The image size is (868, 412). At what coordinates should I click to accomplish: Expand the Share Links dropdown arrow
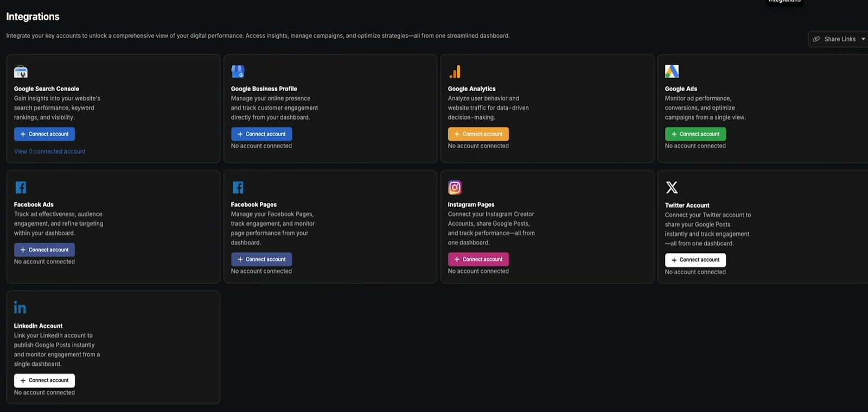tap(863, 39)
